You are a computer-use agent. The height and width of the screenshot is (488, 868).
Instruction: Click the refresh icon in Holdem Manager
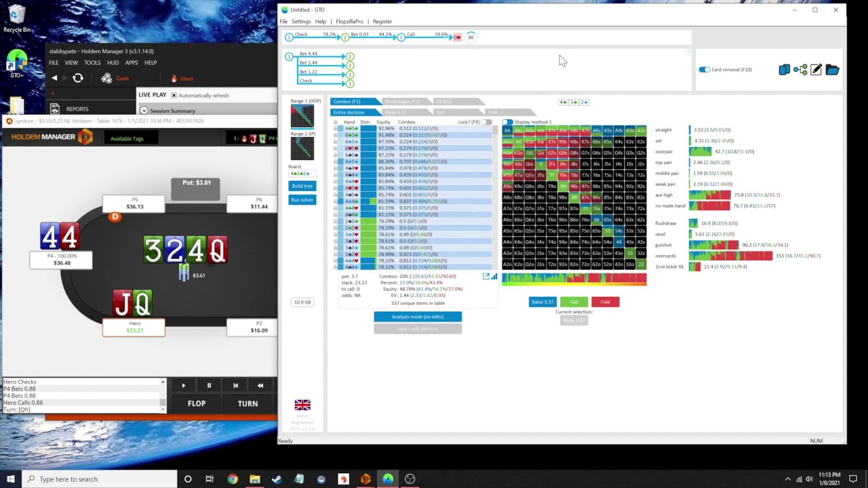78,79
